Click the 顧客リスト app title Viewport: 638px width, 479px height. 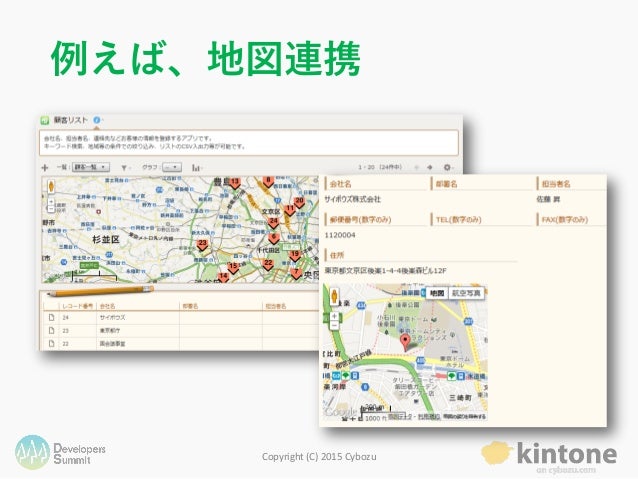[x=70, y=120]
